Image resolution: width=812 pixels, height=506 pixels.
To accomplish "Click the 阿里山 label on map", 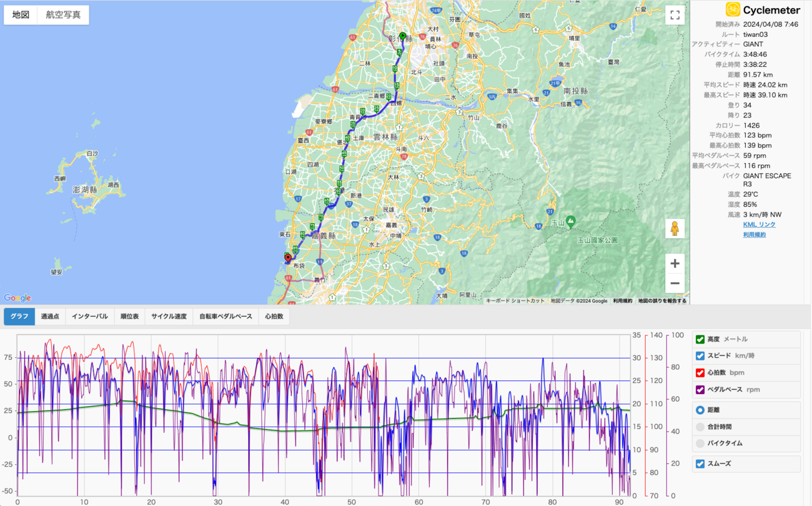I will [x=468, y=295].
